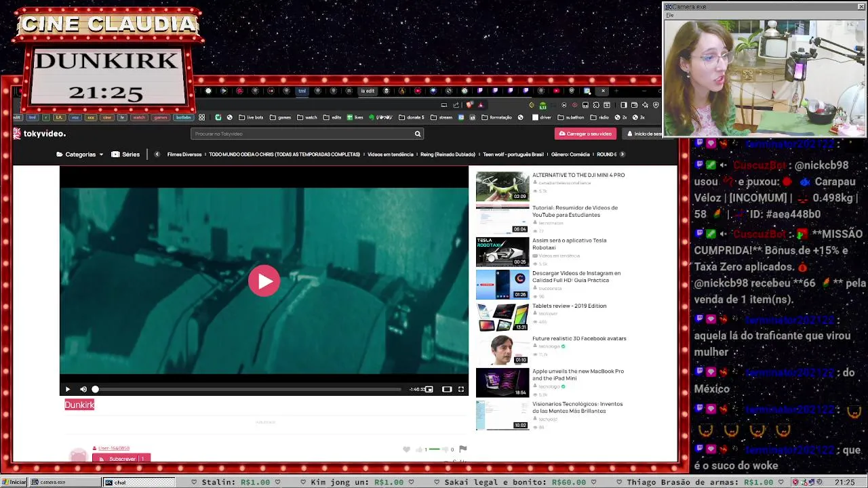The height and width of the screenshot is (488, 868).
Task: Click the Brave shields icon in address bar
Action: pos(469,105)
